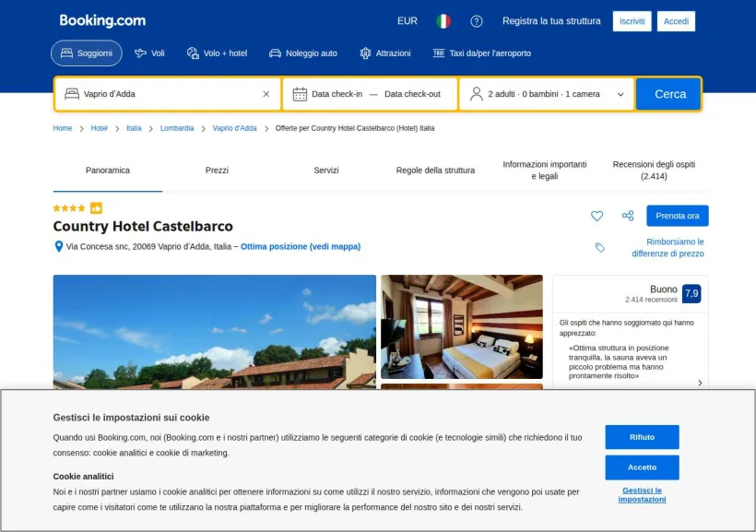
Task: Show next guest review with arrow
Action: 700,383
